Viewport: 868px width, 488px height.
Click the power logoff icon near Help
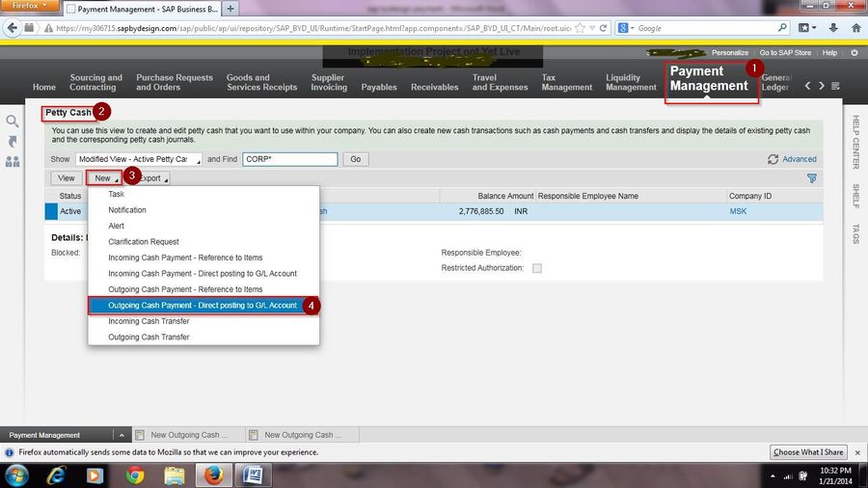click(854, 53)
